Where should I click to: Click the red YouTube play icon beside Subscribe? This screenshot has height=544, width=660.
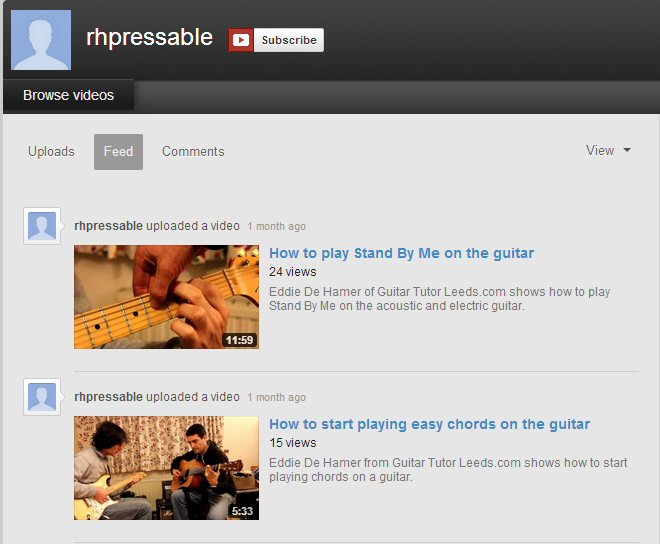241,40
